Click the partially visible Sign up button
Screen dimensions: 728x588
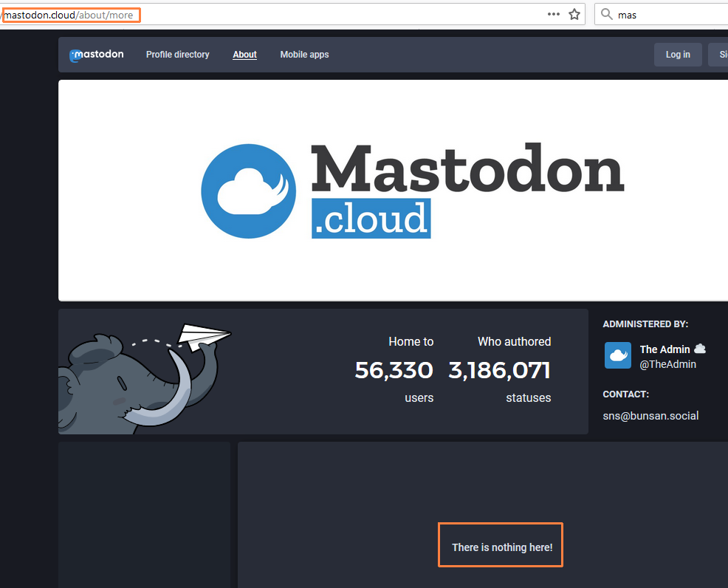click(x=718, y=55)
